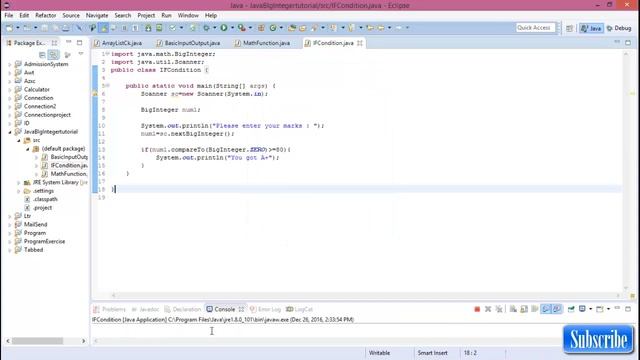Toggle Scroll Lock in console toolbar
640x360 pixels.
pos(524,309)
